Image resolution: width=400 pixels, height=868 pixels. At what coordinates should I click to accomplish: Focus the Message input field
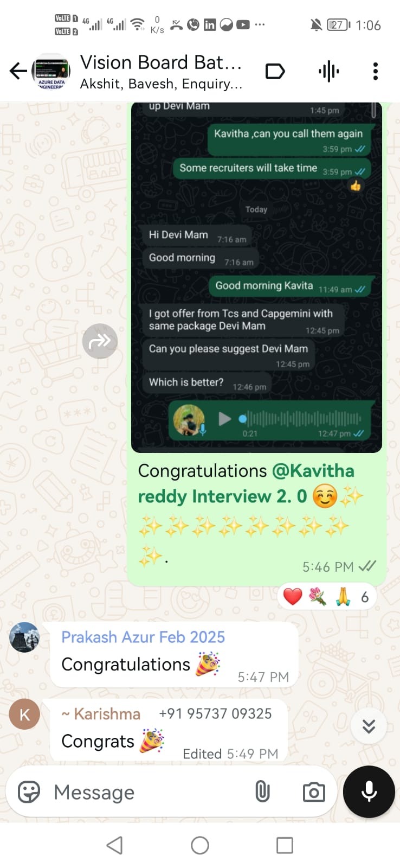(x=146, y=792)
